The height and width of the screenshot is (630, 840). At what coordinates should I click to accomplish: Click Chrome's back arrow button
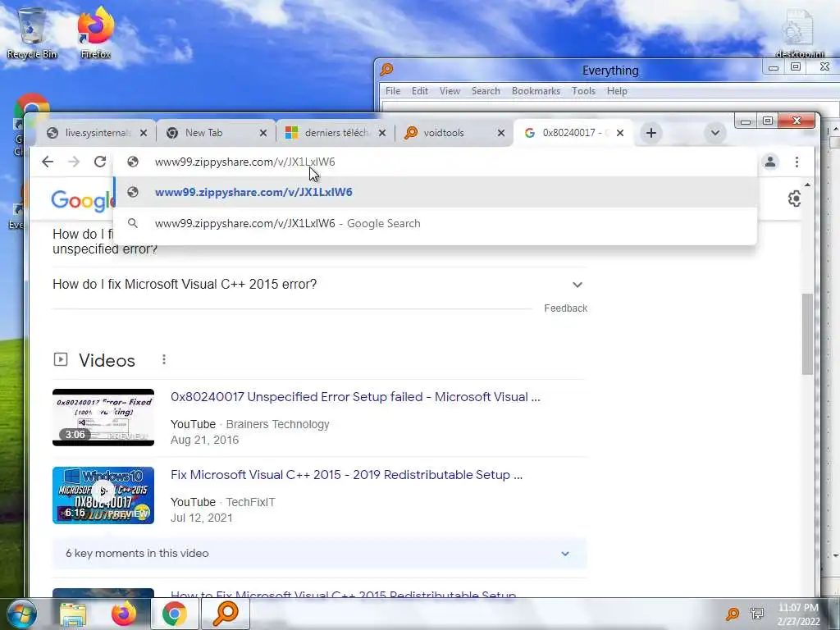(47, 162)
